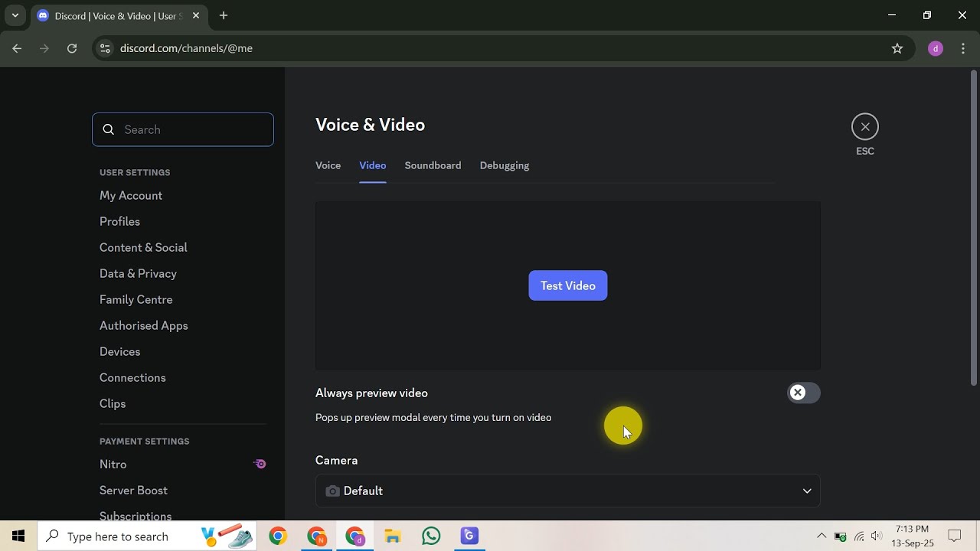Open Chrome from the taskbar
980x551 pixels.
click(278, 536)
